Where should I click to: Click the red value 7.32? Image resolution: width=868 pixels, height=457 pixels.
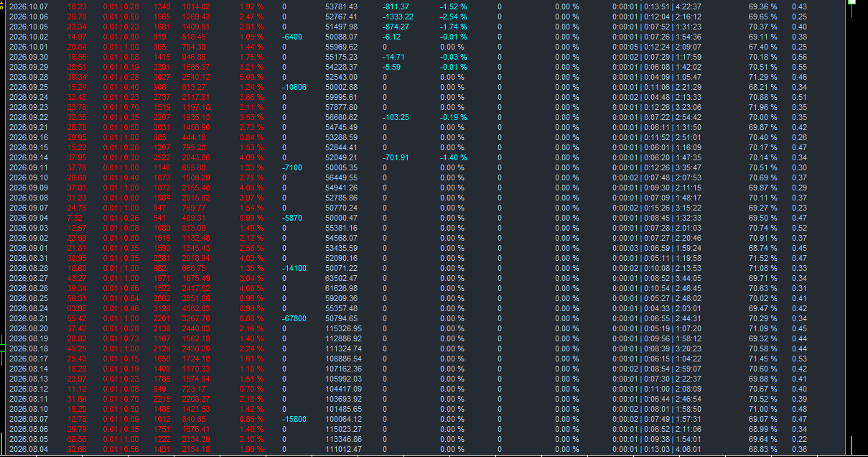pyautogui.click(x=75, y=218)
